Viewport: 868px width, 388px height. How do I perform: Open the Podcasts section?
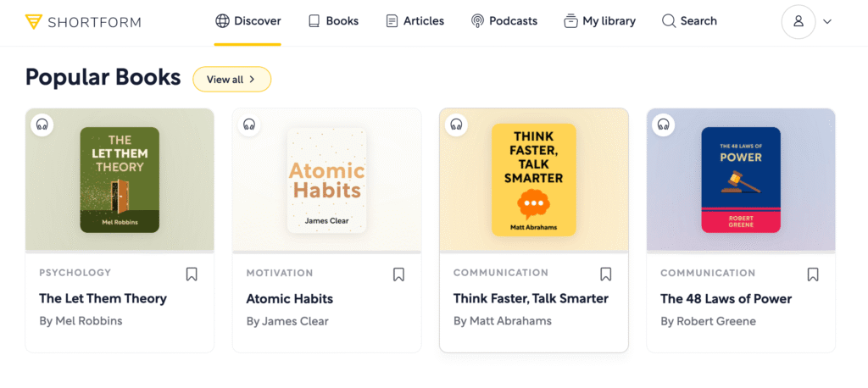tap(504, 21)
